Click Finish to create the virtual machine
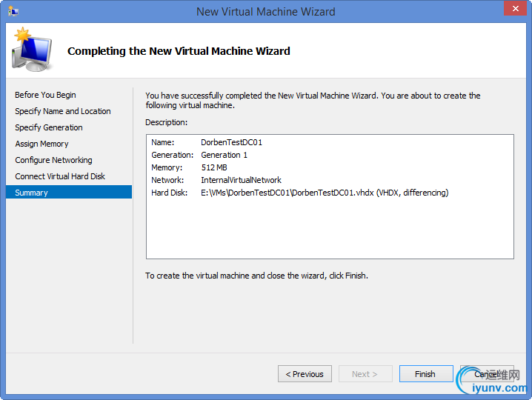The image size is (532, 400). pyautogui.click(x=425, y=374)
